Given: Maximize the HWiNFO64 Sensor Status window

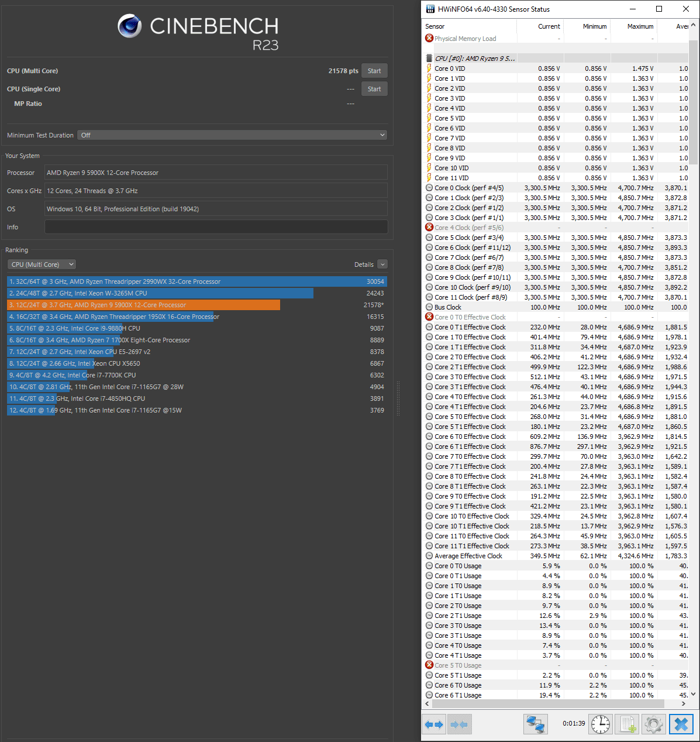Looking at the screenshot, I should click(x=659, y=9).
